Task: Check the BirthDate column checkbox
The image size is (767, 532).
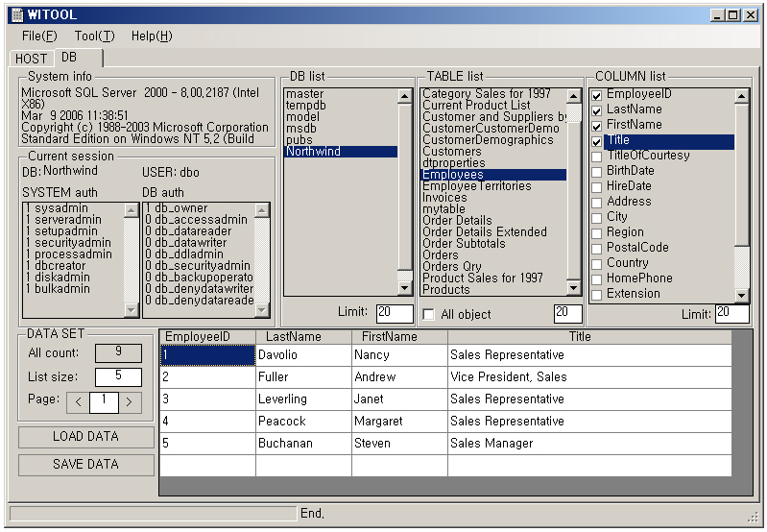Action: (x=597, y=172)
